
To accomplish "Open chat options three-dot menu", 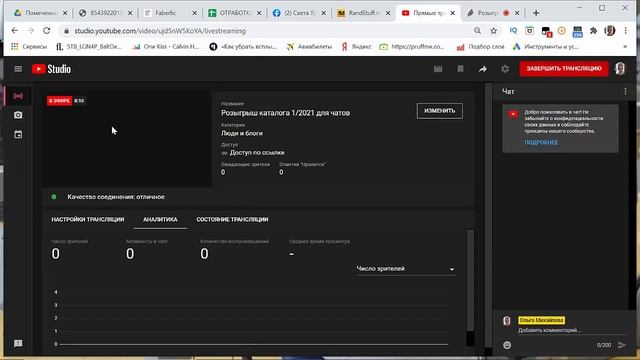I will pyautogui.click(x=625, y=91).
